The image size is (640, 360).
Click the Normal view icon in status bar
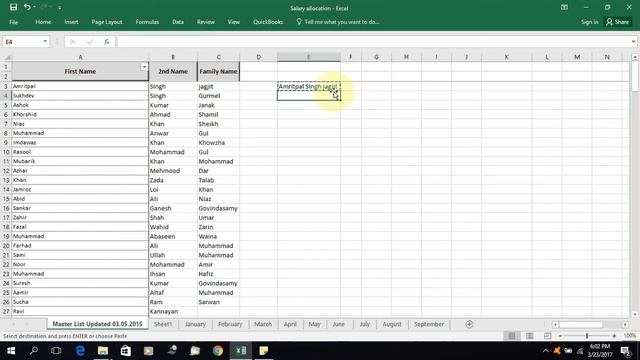click(x=512, y=336)
